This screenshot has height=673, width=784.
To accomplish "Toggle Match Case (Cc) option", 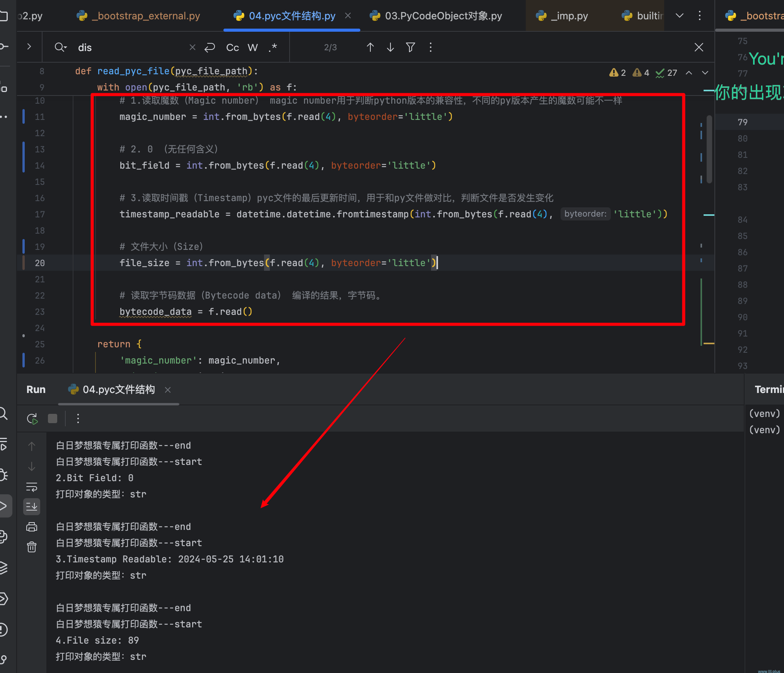I will click(232, 47).
